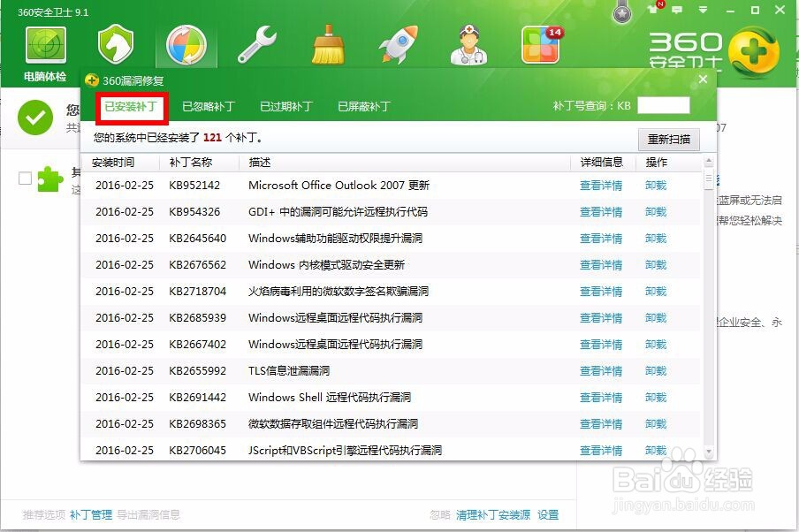799x532 pixels.
Task: Click the medal icon in title bar
Action: [x=621, y=11]
